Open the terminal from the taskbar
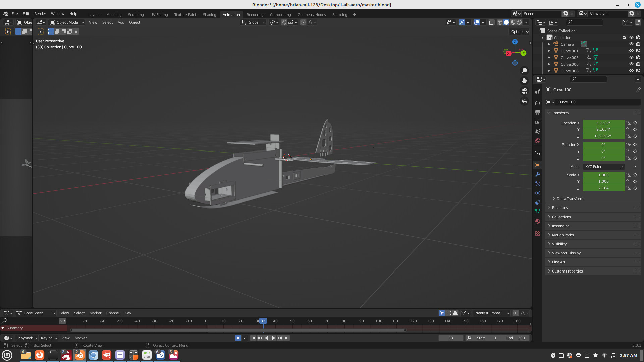Image resolution: width=644 pixels, height=362 pixels. pyautogui.click(x=53, y=355)
